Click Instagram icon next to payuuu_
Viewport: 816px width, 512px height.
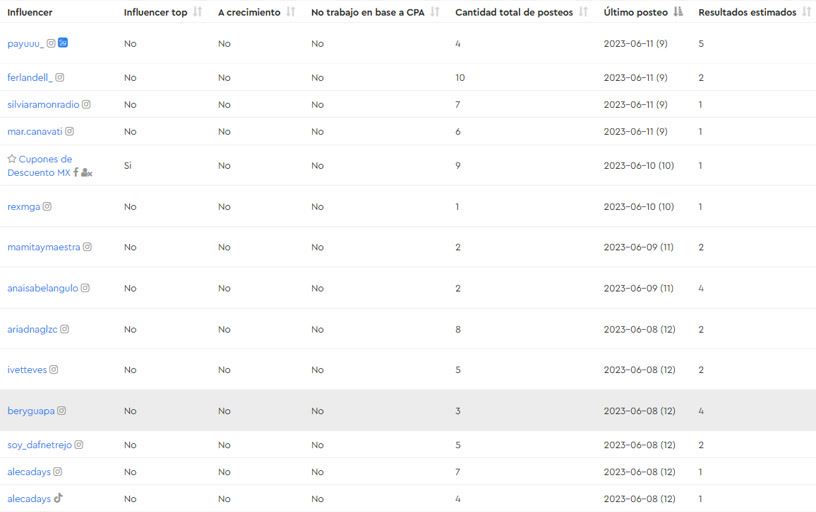point(51,43)
